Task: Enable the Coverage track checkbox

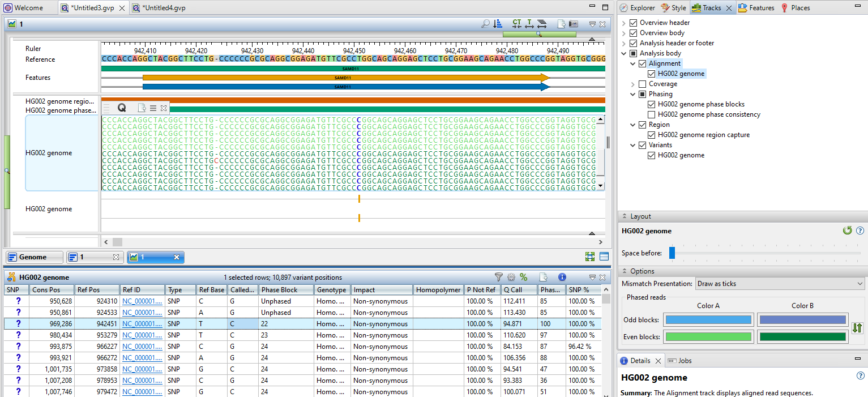Action: (x=643, y=84)
